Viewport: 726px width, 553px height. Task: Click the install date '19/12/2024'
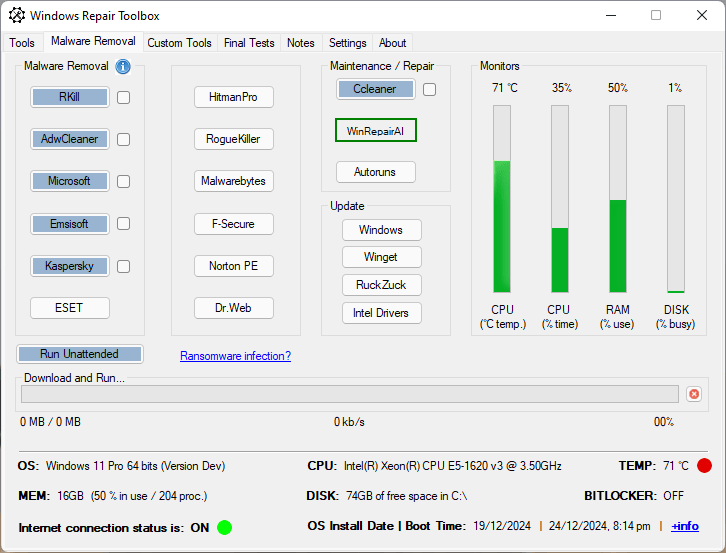502,526
